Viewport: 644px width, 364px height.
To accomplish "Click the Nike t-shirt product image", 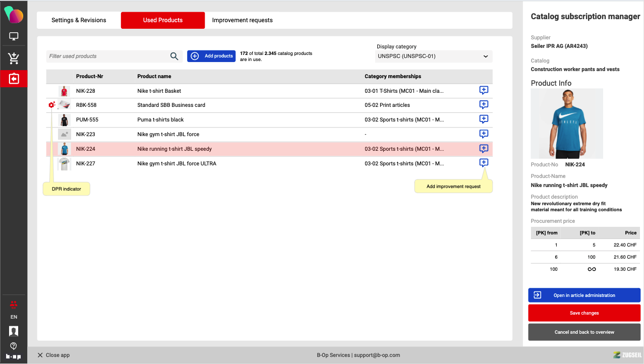I will click(566, 124).
